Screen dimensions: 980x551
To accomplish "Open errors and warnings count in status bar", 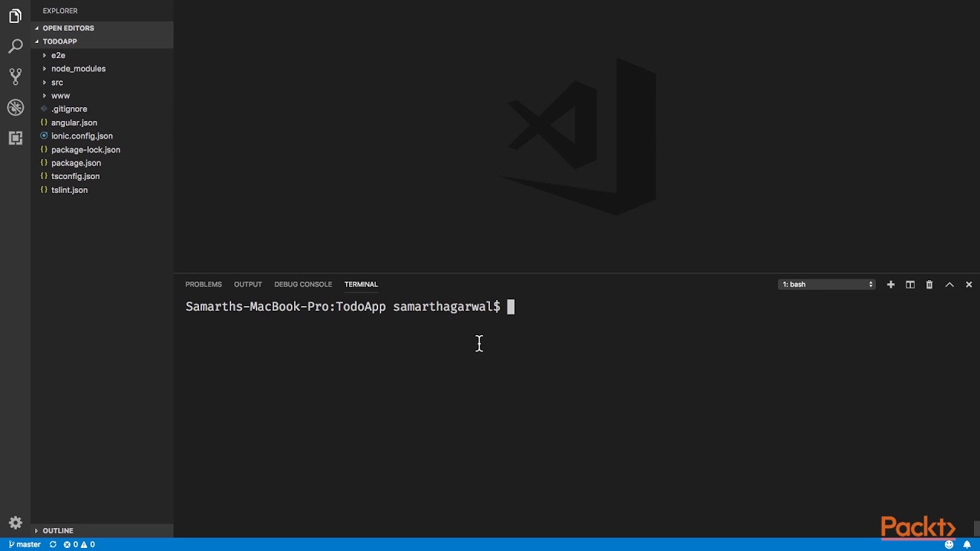I will click(80, 545).
